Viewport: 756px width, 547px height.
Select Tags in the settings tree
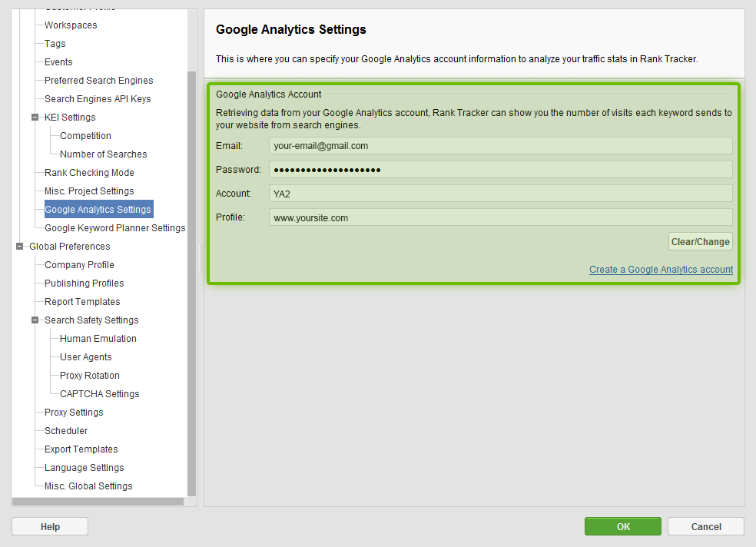coord(55,43)
